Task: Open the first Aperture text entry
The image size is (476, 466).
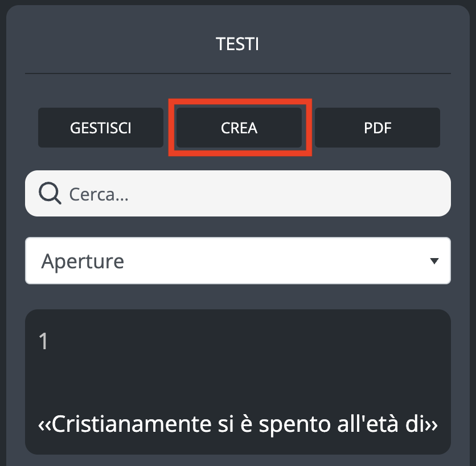Action: 238,382
